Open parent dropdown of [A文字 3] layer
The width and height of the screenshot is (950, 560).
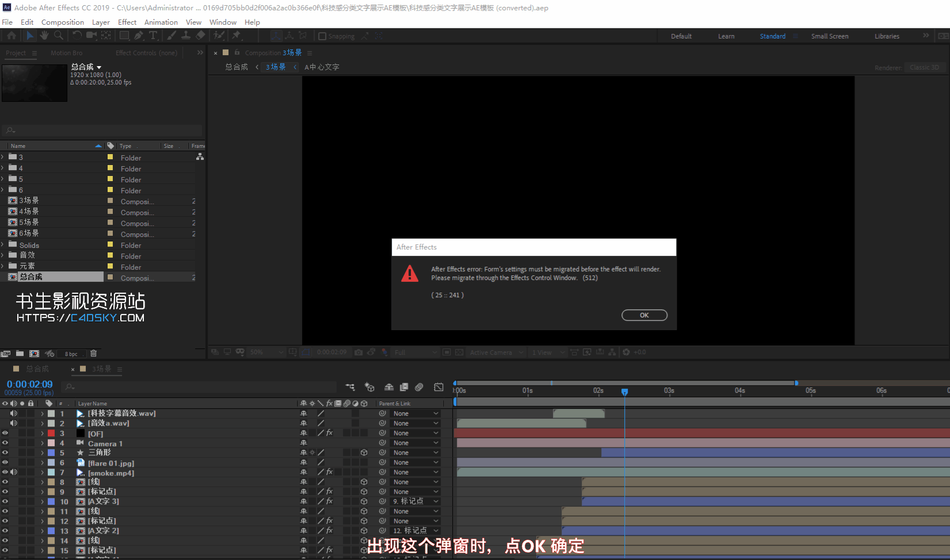click(416, 501)
